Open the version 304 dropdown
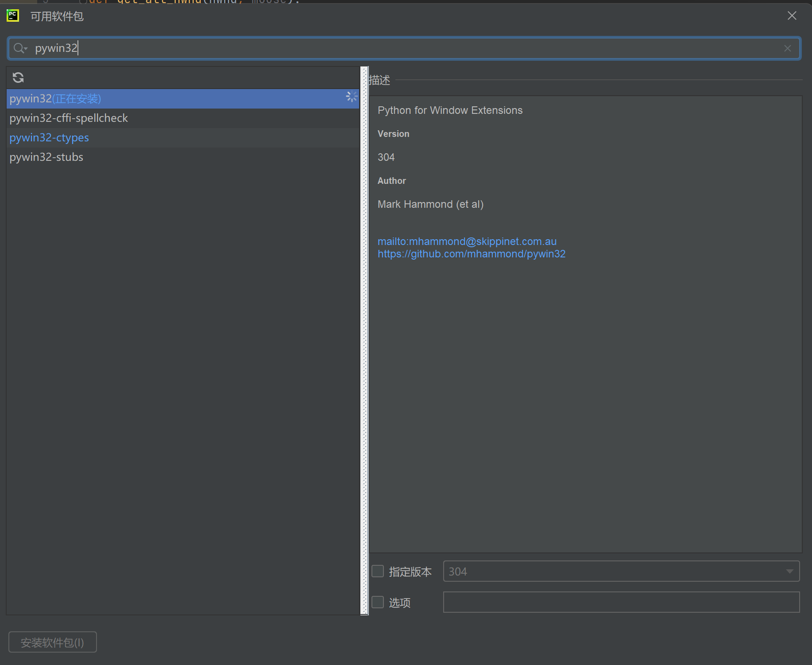 click(x=621, y=572)
